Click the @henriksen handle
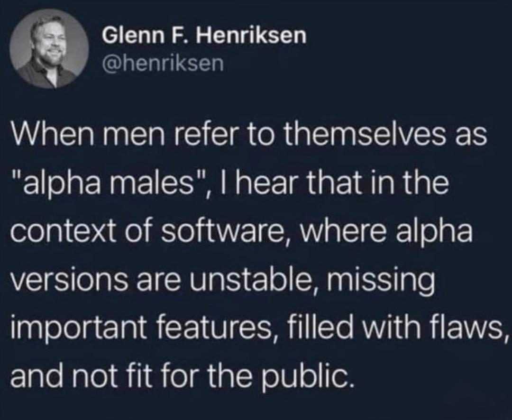Viewport: 512px width, 420px height. pyautogui.click(x=163, y=63)
